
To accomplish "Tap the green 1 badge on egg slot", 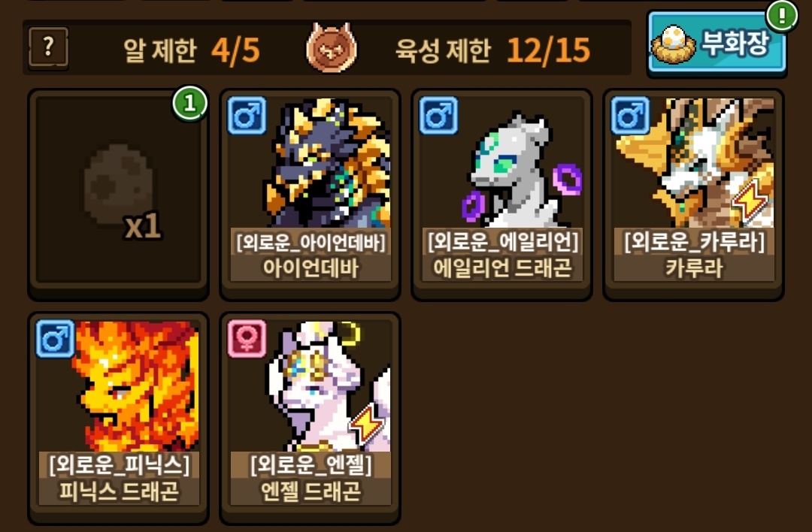I will click(189, 104).
